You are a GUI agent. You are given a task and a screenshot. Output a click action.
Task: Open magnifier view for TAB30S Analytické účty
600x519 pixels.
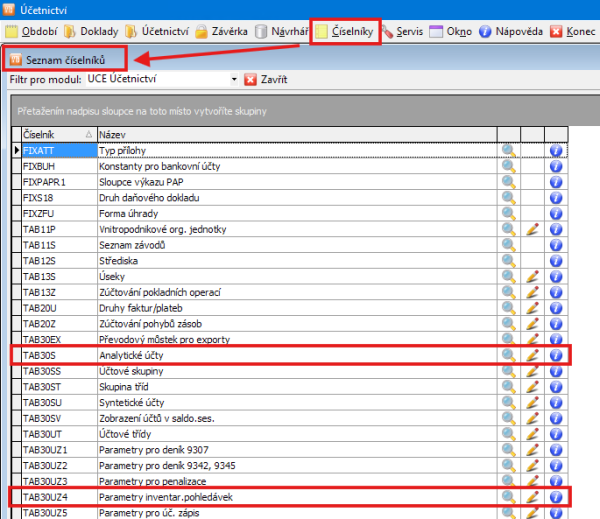click(x=509, y=354)
